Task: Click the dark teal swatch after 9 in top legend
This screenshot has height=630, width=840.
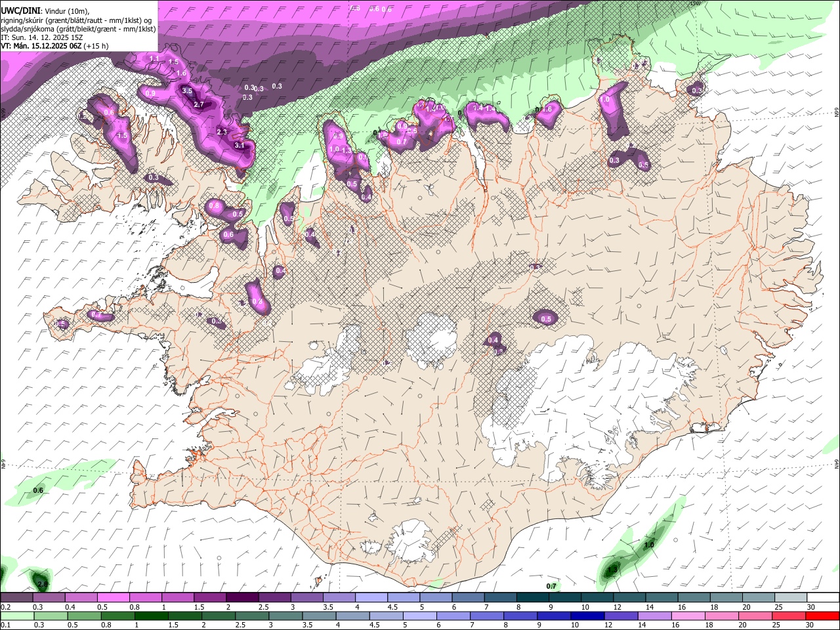Action: [x=564, y=598]
